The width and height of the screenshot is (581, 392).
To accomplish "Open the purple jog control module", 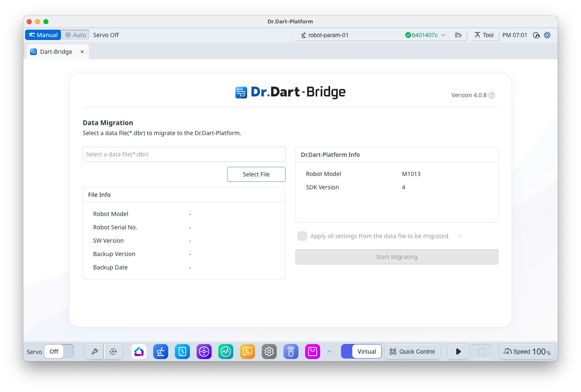I will coord(204,352).
